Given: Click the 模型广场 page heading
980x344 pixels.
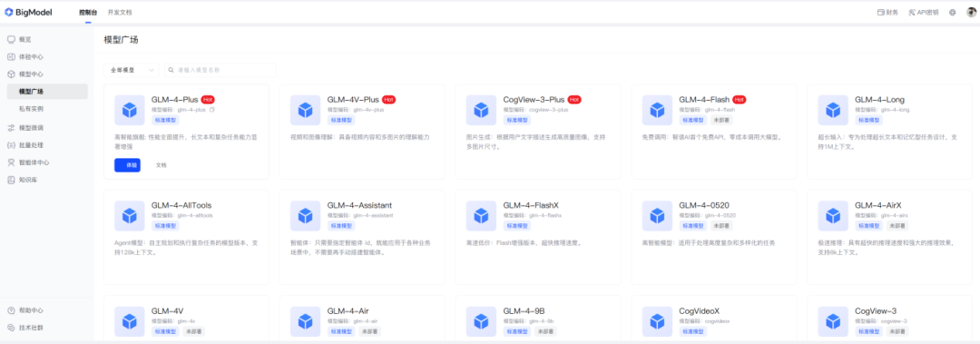Looking at the screenshot, I should (122, 40).
